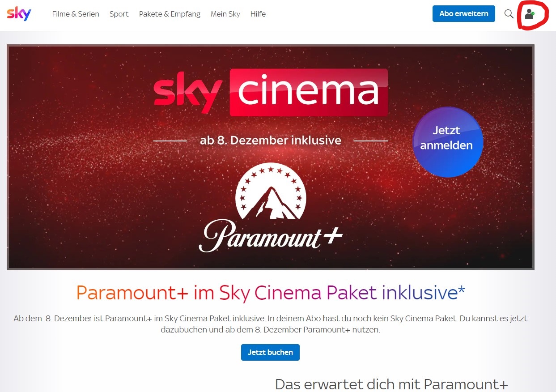Click the Sky logo in the header
The height and width of the screenshot is (392, 556).
(x=19, y=14)
